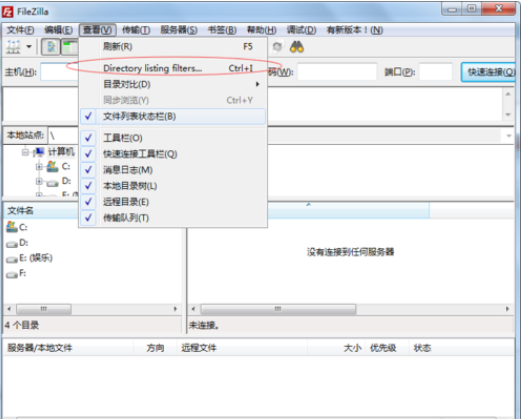Screen dimensions: 532x419
Task: Click remote pane scroll left arrow
Action: [193, 309]
